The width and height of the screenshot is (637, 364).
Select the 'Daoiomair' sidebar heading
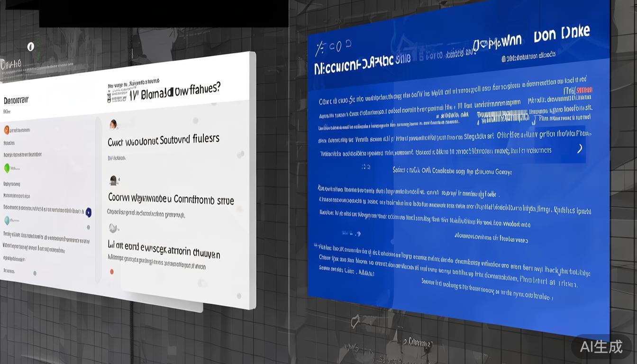point(16,100)
